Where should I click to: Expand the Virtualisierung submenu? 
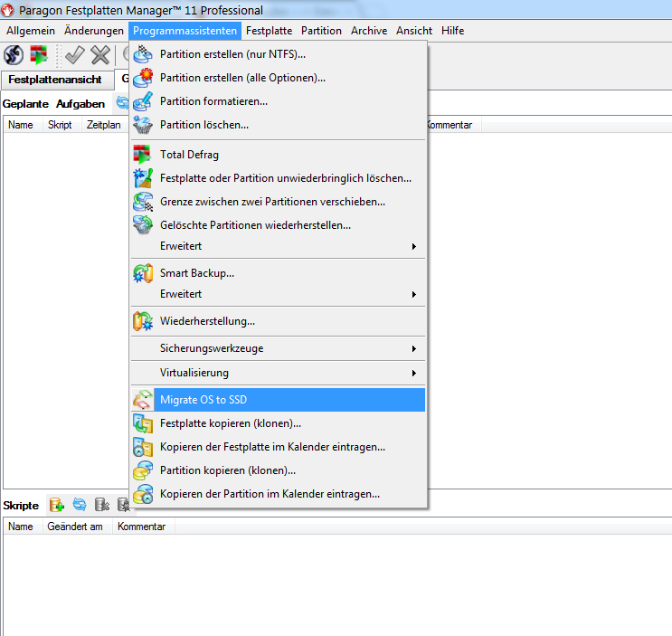click(279, 373)
